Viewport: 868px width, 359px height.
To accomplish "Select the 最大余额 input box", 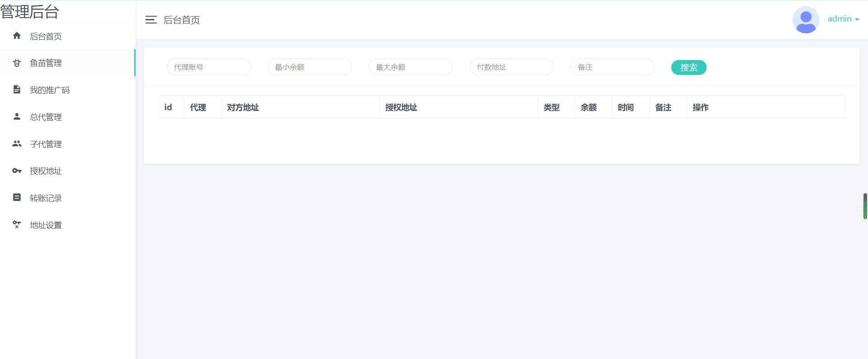I will (x=410, y=67).
